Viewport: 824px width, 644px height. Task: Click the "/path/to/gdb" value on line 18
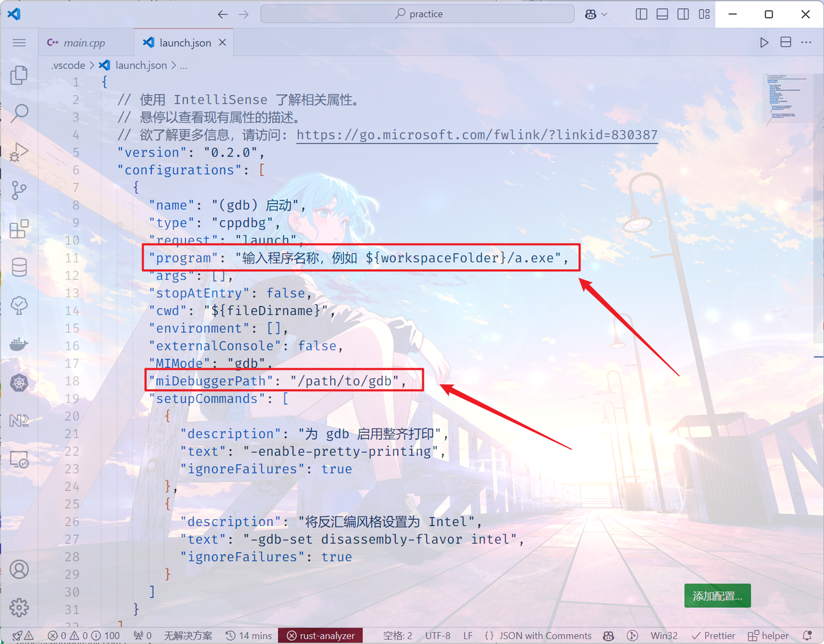click(x=344, y=381)
